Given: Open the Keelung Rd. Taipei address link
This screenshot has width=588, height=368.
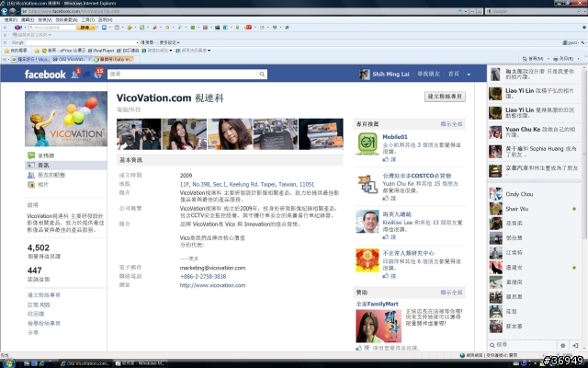Looking at the screenshot, I should pyautogui.click(x=247, y=184).
